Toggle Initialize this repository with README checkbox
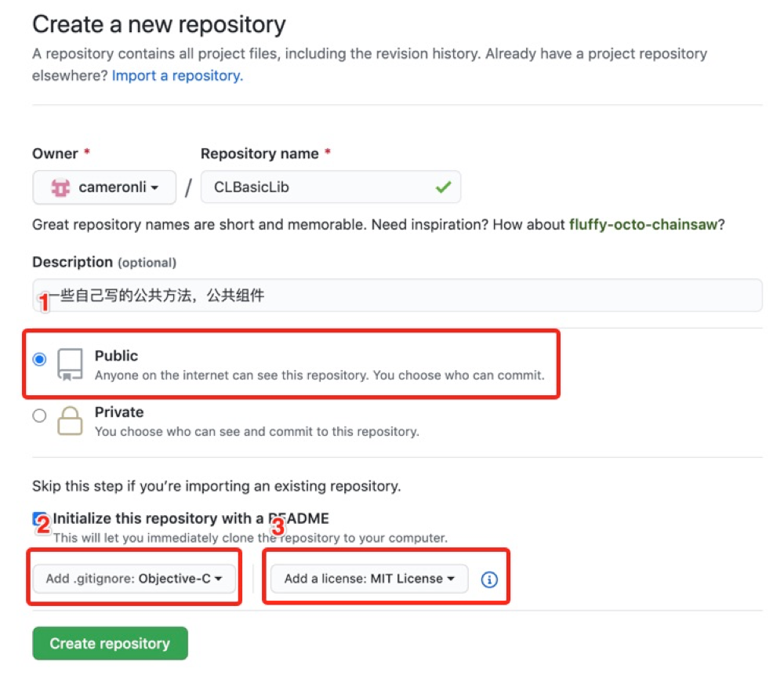The image size is (784, 679). pyautogui.click(x=39, y=519)
